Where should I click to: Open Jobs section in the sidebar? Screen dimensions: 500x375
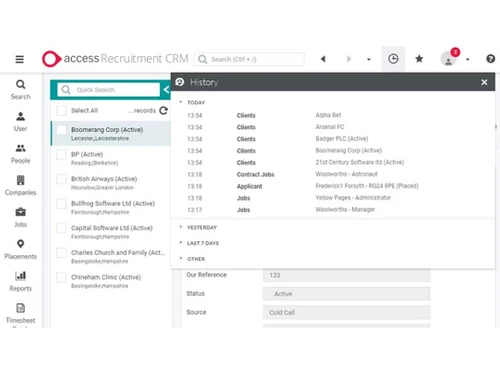20,218
